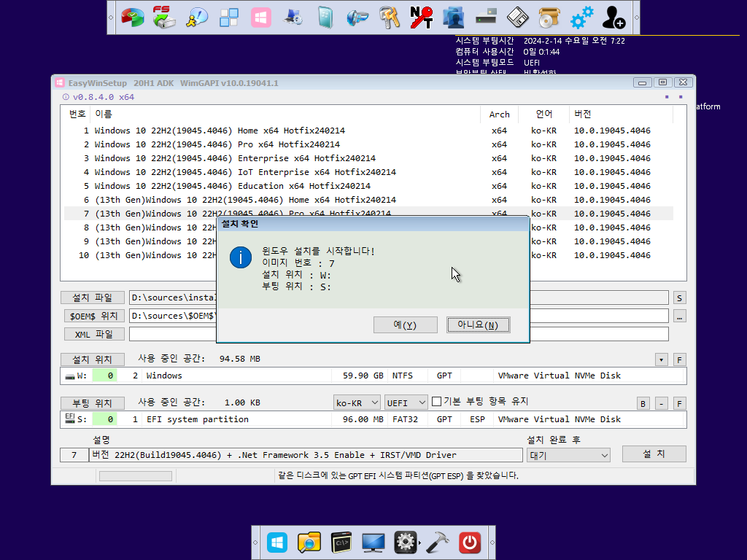Image resolution: width=747 pixels, height=560 pixels.
Task: Select row 3 Windows 10 Enterprise x64
Action: coord(368,158)
